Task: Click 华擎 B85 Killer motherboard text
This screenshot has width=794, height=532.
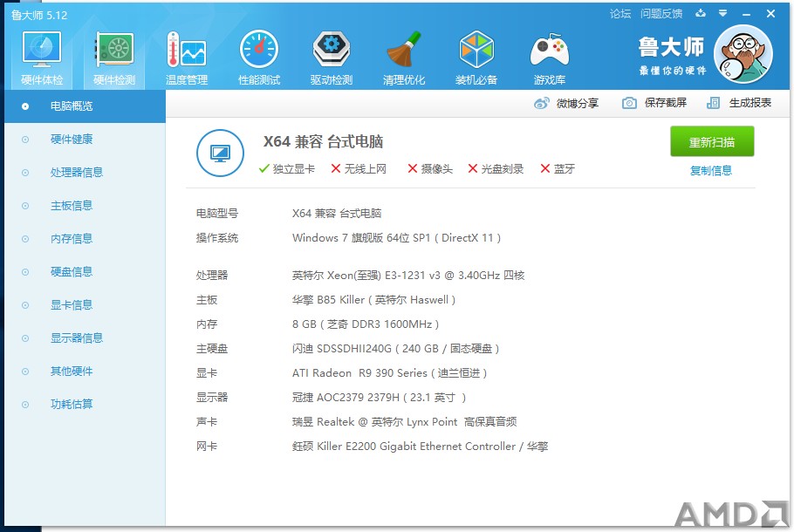Action: [373, 300]
